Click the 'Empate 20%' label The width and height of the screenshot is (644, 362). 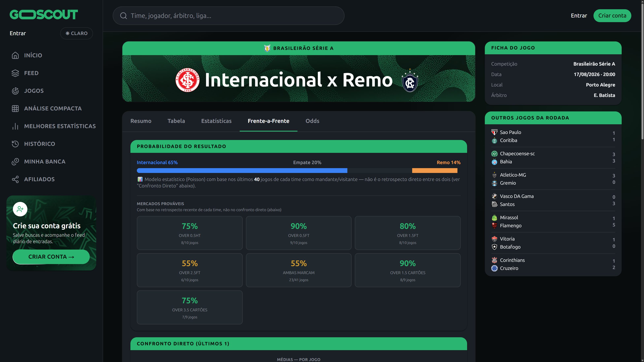coord(307,162)
